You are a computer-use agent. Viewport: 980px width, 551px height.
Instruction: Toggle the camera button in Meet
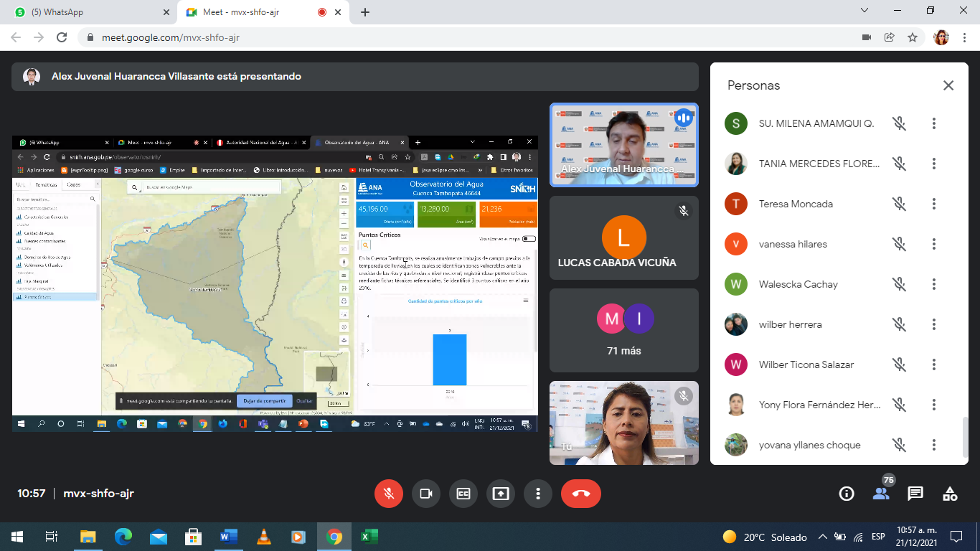pyautogui.click(x=426, y=494)
